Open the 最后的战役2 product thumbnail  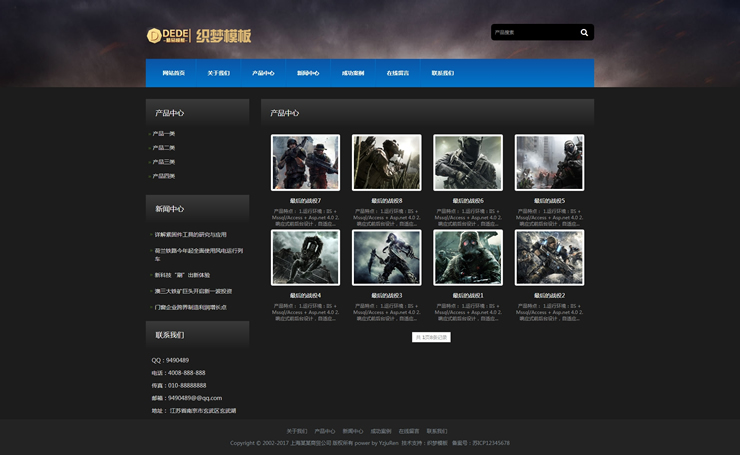coord(549,257)
